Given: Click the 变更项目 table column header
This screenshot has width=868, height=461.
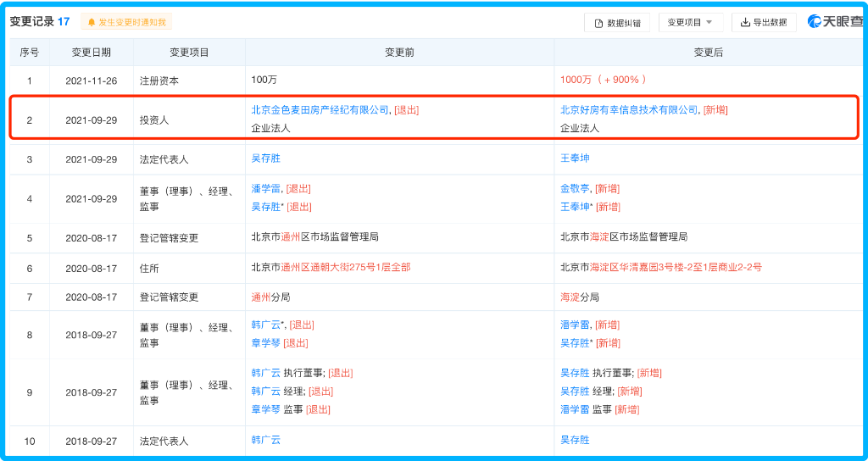Looking at the screenshot, I should point(189,53).
